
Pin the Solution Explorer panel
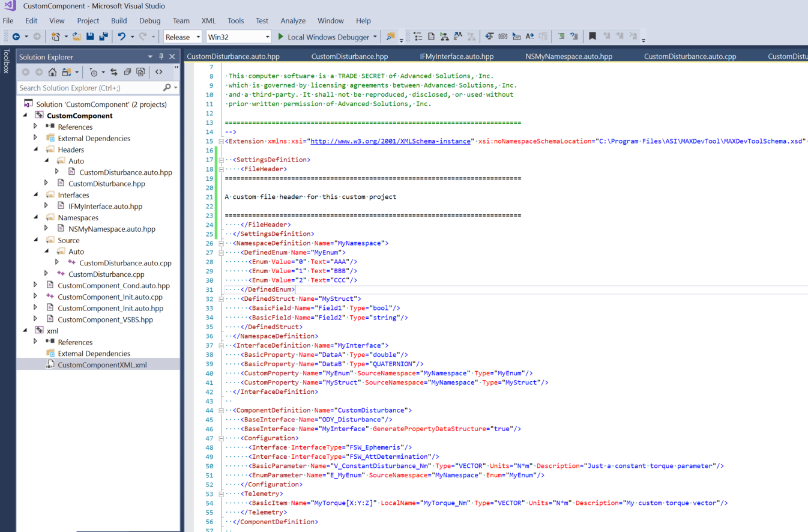click(x=161, y=56)
